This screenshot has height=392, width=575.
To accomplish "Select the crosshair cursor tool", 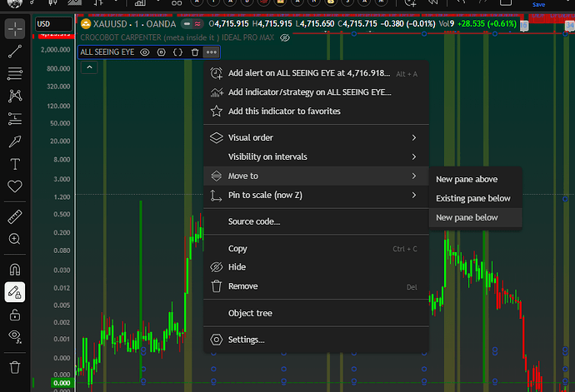I will 15,28.
